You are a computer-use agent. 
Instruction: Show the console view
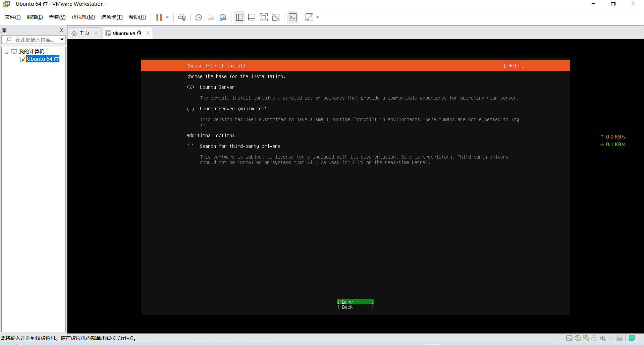(292, 17)
